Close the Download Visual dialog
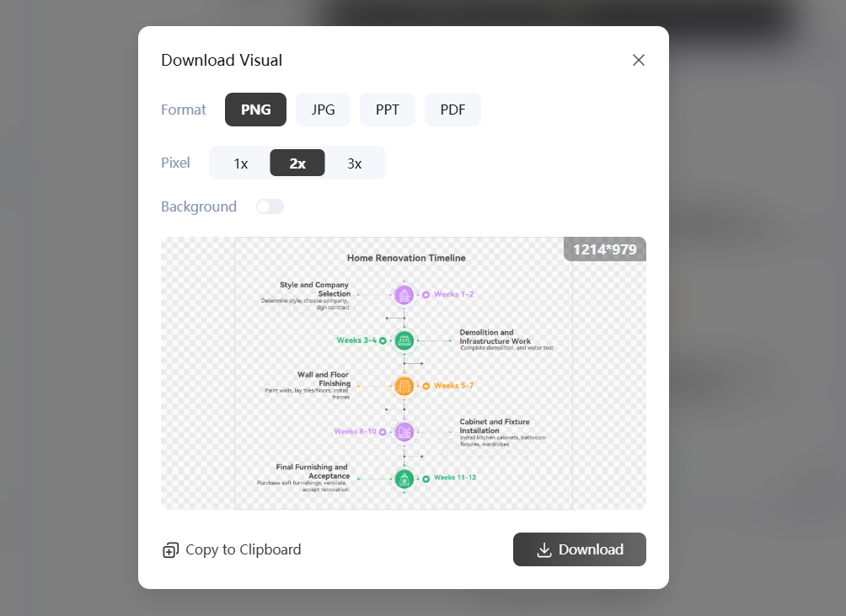The height and width of the screenshot is (616, 846). (x=639, y=60)
